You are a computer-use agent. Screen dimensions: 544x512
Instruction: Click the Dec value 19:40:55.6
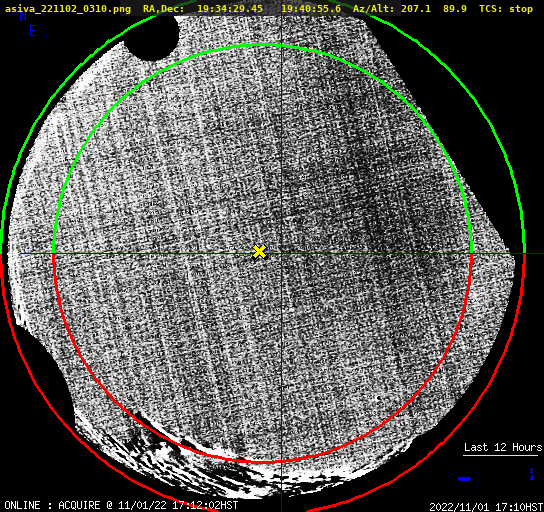click(x=311, y=9)
